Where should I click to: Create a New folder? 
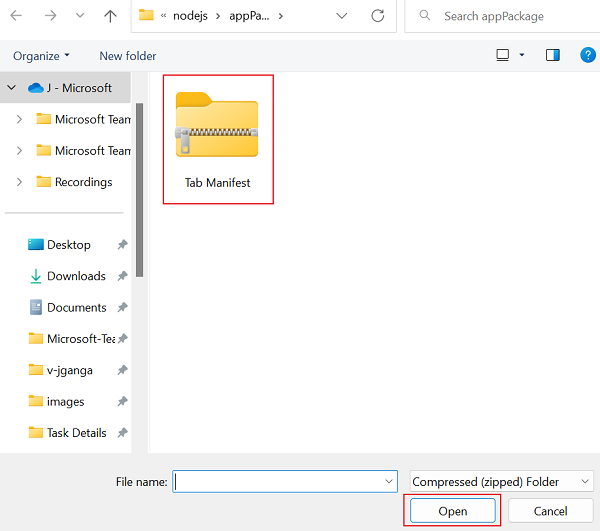point(128,56)
